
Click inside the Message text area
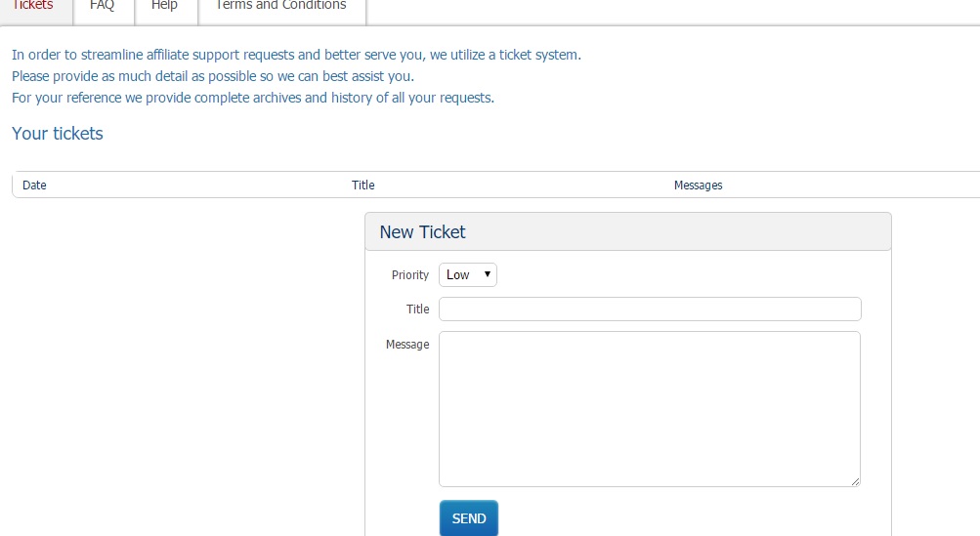click(650, 409)
